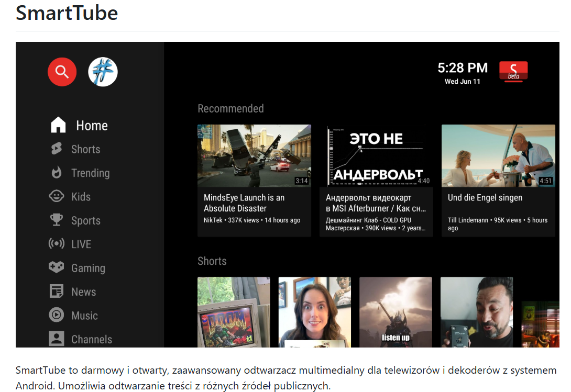This screenshot has width=571, height=392.
Task: Click the Sports trophy icon
Action: 57,220
